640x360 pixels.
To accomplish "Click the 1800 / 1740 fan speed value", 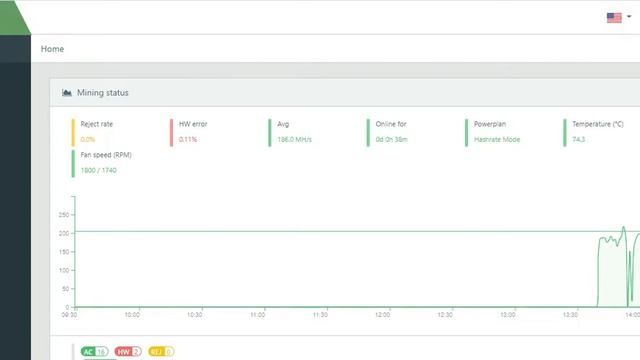I will click(x=98, y=170).
